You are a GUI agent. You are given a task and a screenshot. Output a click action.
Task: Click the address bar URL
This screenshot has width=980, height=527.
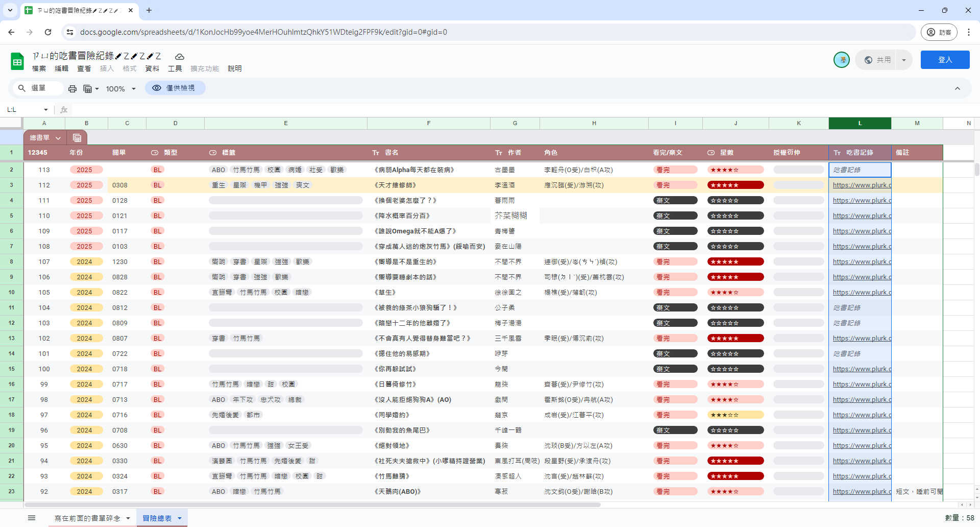(x=263, y=32)
